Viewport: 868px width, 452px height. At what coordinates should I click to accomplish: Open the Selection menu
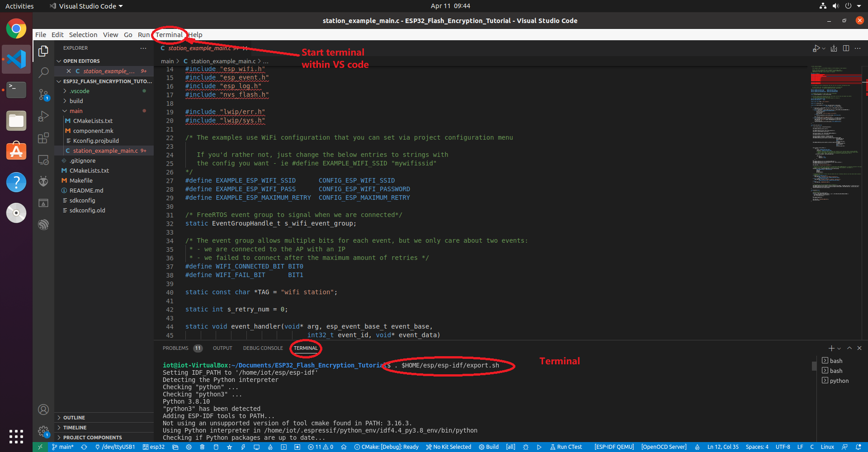83,35
